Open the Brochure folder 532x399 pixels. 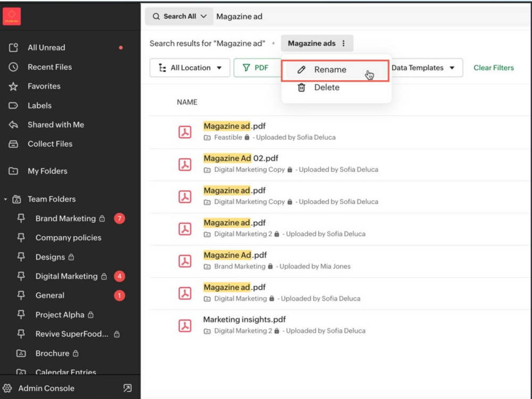(x=52, y=353)
